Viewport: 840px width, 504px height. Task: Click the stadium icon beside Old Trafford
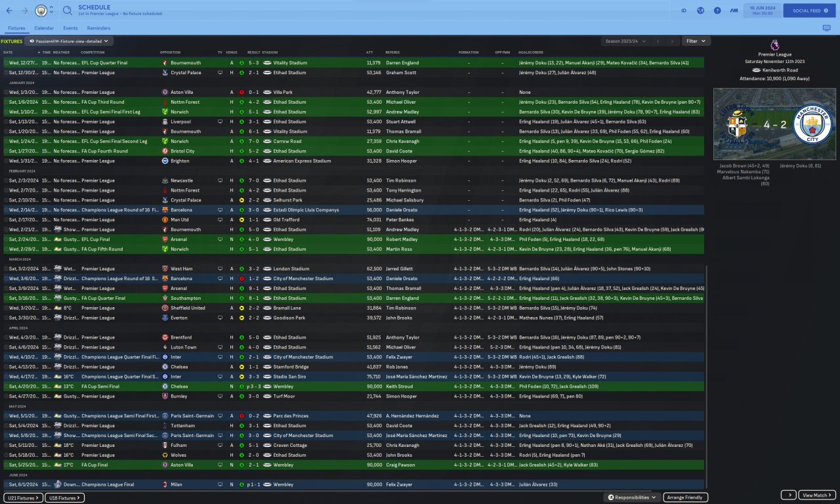pyautogui.click(x=267, y=220)
